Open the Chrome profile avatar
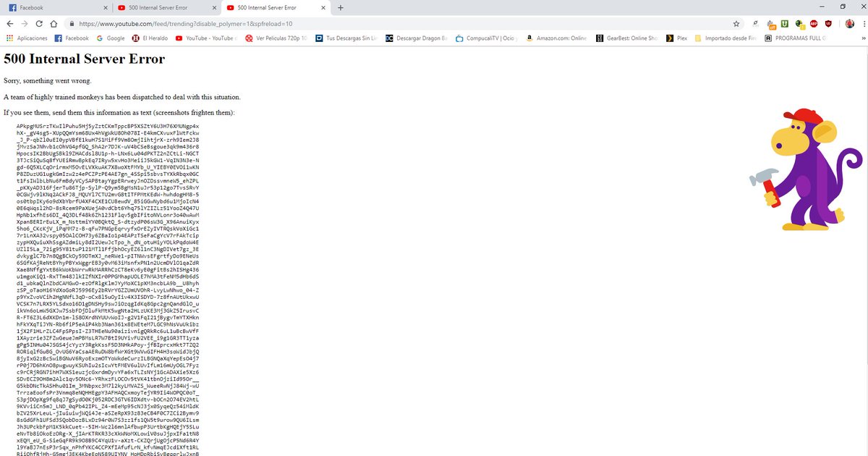868x456 pixels. click(x=850, y=24)
